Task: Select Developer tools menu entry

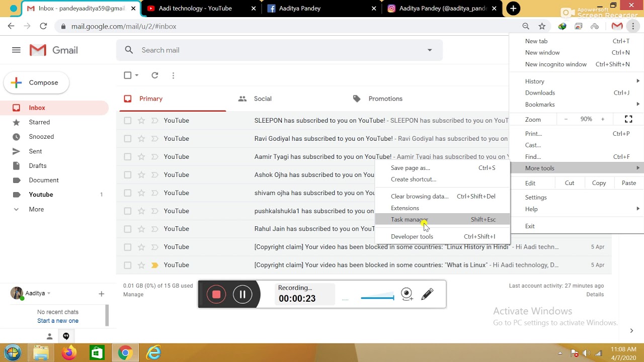Action: point(443,237)
